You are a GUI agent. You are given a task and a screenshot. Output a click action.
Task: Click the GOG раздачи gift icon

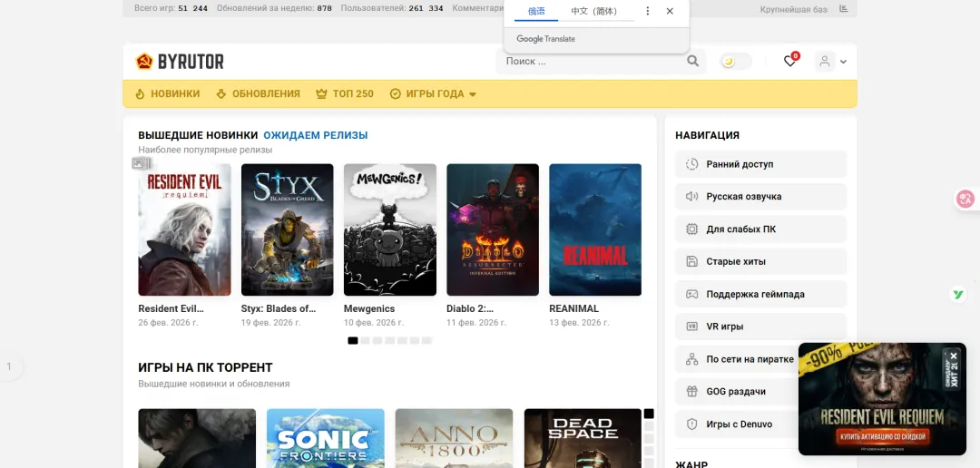(691, 392)
